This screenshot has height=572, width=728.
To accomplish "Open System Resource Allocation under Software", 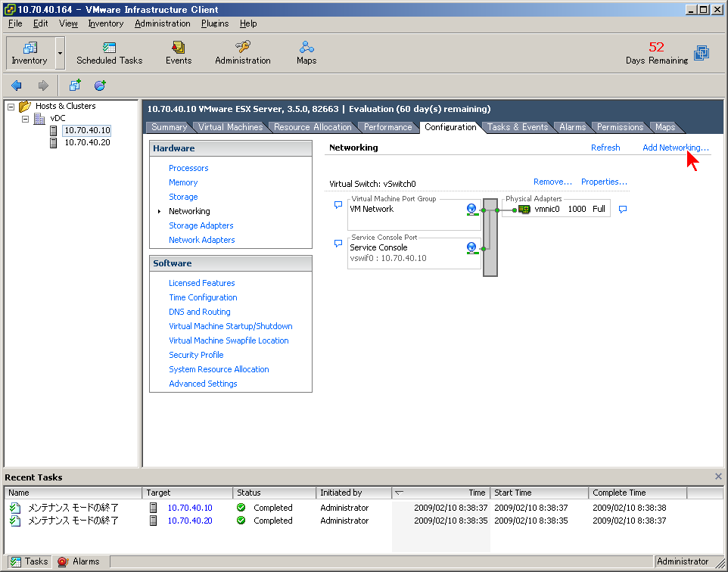I will pos(219,369).
